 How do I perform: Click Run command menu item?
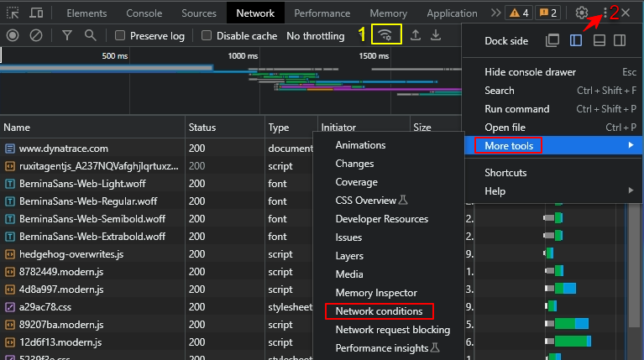click(516, 109)
